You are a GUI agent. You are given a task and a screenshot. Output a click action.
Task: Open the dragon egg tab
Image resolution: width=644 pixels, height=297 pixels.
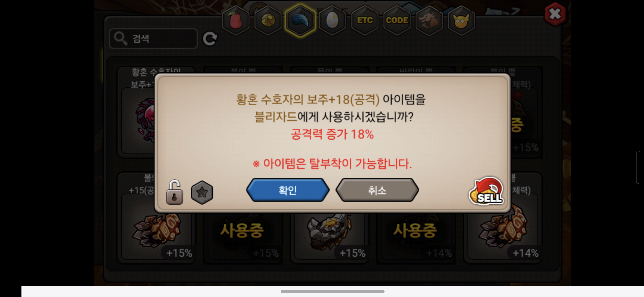point(332,20)
